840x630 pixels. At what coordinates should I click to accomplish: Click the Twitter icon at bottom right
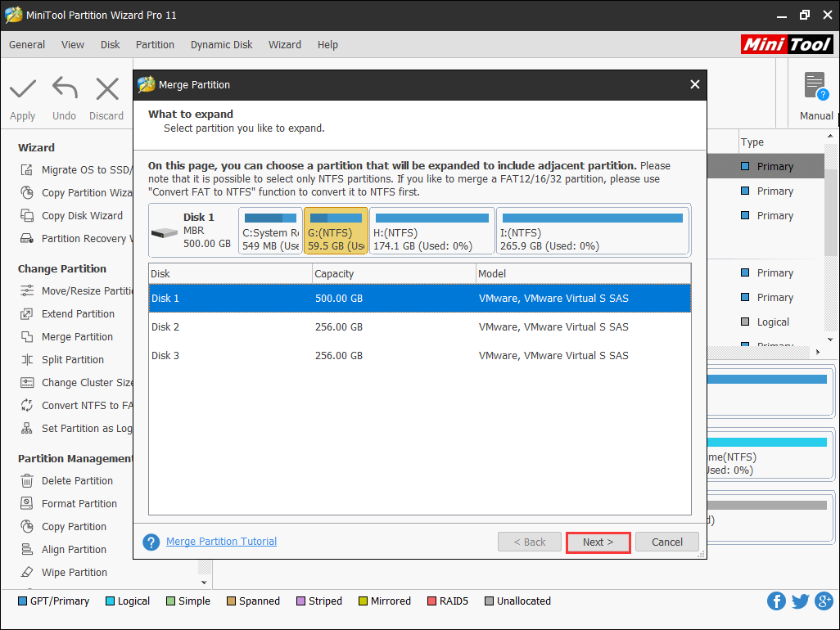[x=800, y=601]
